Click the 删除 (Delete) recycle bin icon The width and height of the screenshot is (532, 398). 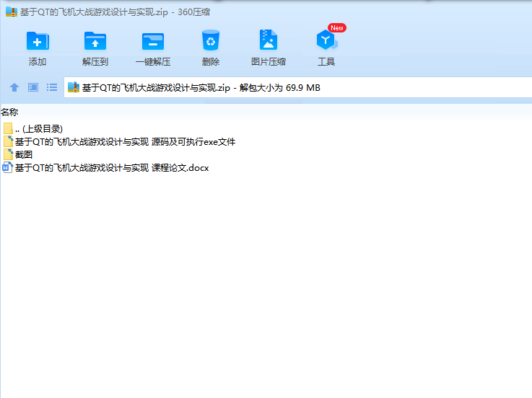[x=211, y=40]
